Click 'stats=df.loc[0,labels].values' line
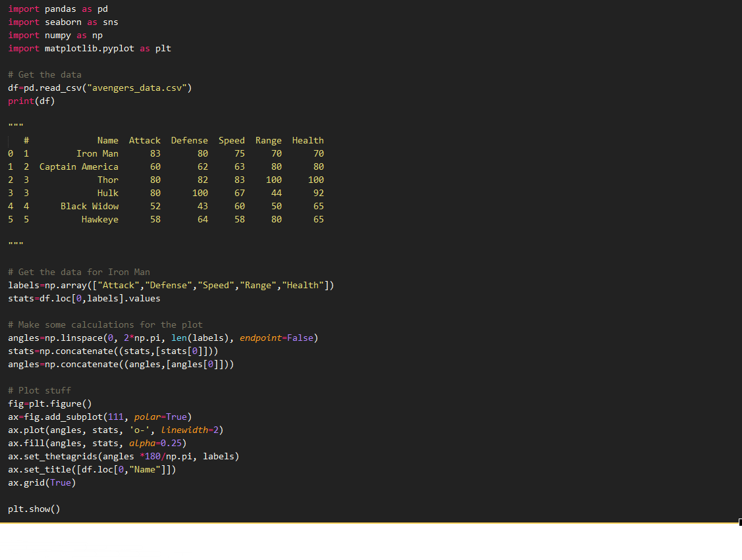The height and width of the screenshot is (560, 742). (84, 299)
